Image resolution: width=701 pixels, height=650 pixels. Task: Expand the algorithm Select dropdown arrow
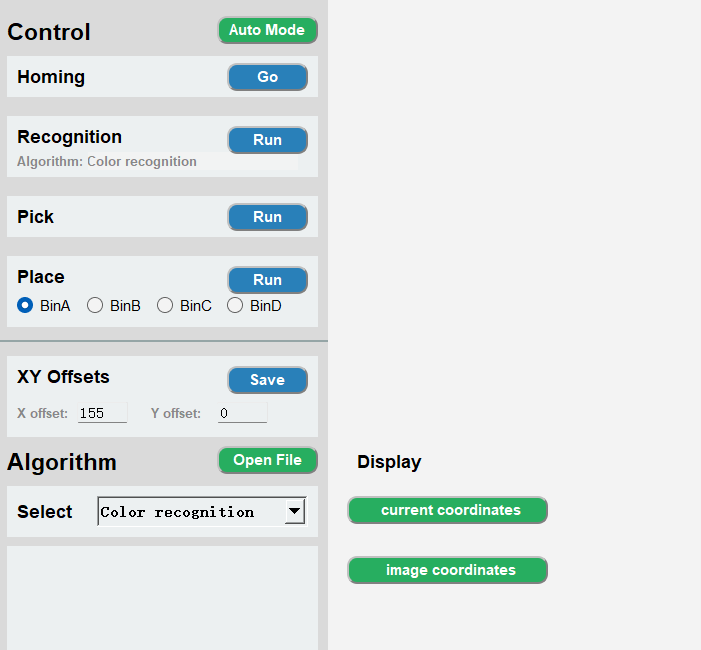(295, 511)
